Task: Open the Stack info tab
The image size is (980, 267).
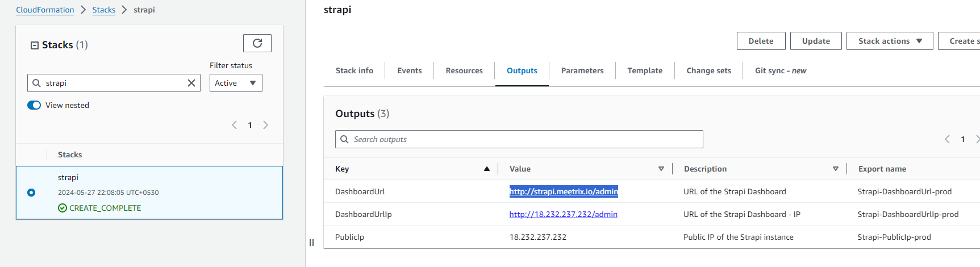Action: [355, 70]
